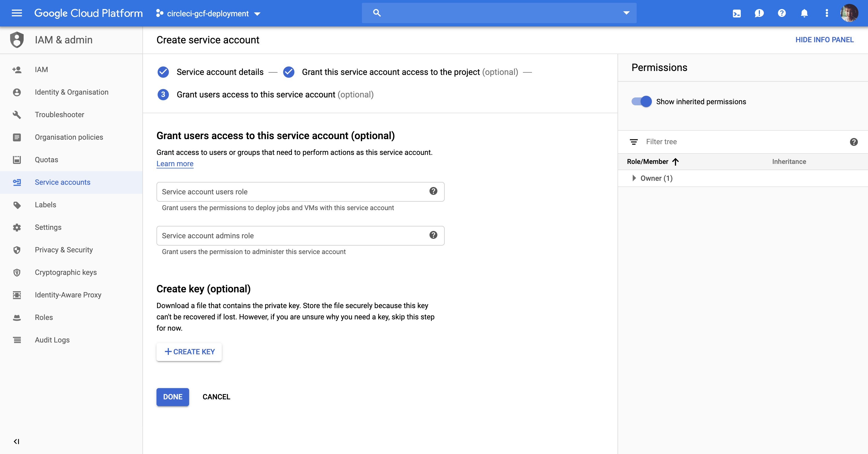Screen dimensions: 868x454
Task: Toggle Show inherited permissions switch
Action: coord(641,101)
